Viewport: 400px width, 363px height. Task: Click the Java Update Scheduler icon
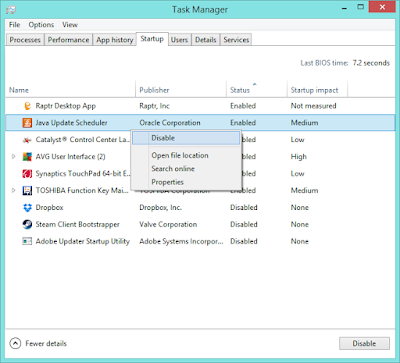point(27,123)
